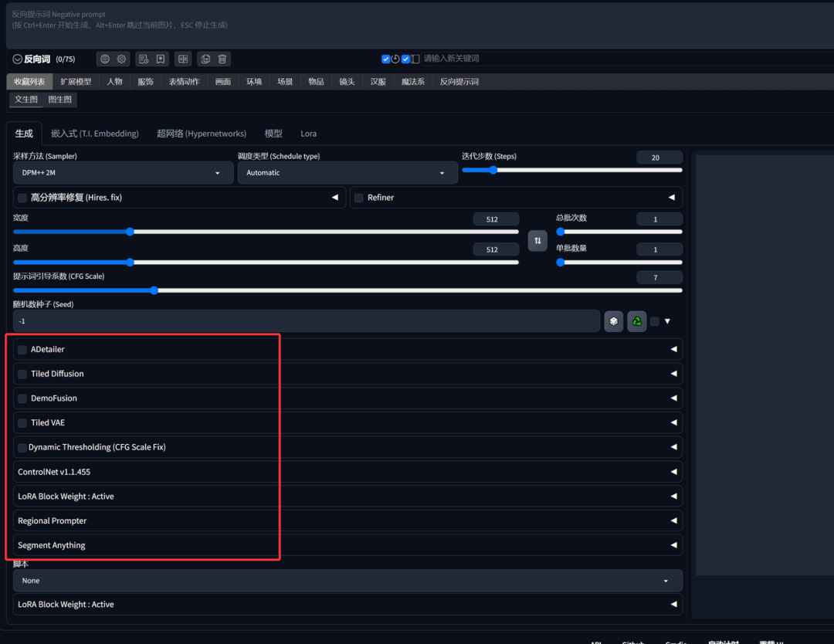Click the globe language icon beside 反向词
Viewport: 834px width, 644px height.
pyautogui.click(x=105, y=59)
